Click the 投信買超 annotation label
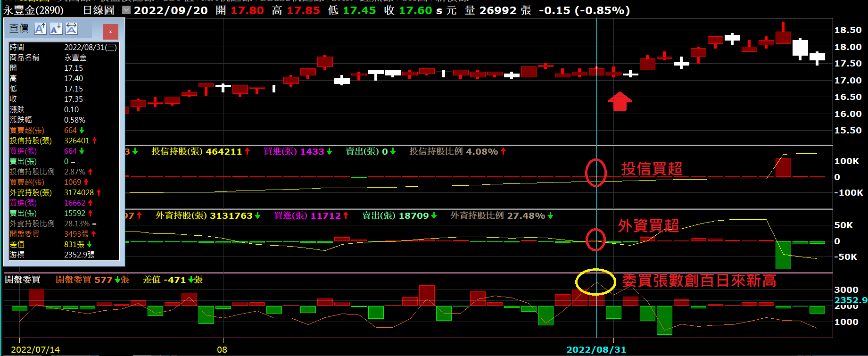Image resolution: width=868 pixels, height=356 pixels. click(652, 169)
